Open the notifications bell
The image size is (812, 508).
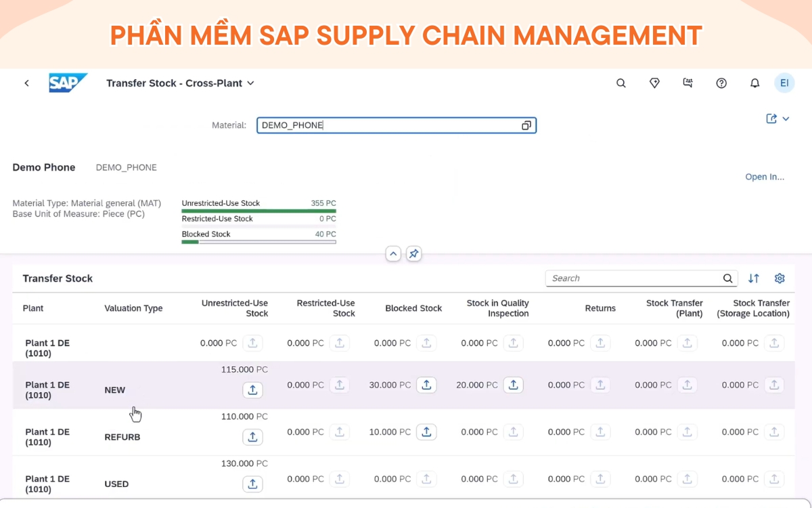754,83
